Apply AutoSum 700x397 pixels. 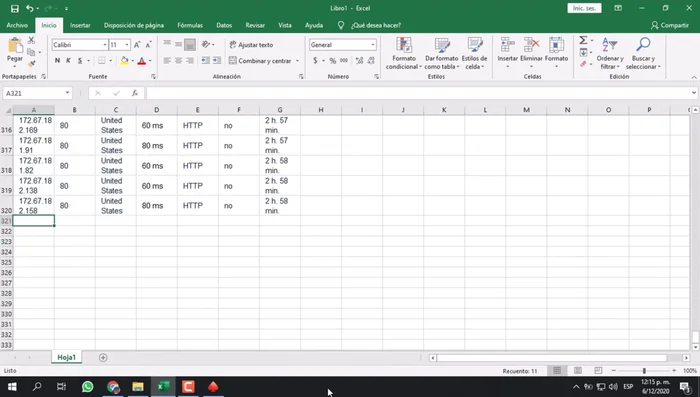[583, 41]
